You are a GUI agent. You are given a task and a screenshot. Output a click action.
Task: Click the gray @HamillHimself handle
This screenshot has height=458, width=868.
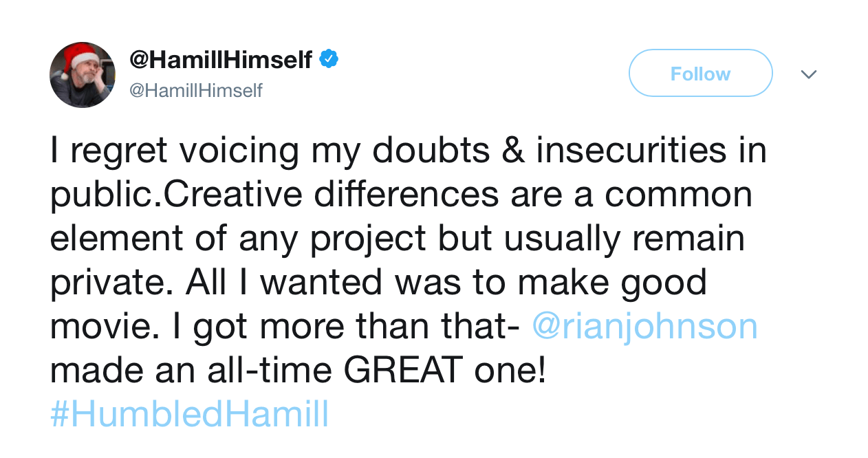tap(196, 91)
